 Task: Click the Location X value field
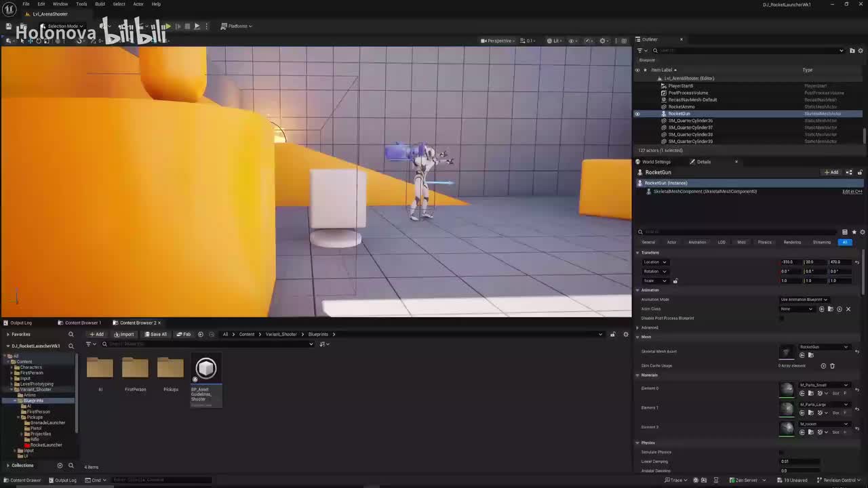tap(792, 262)
